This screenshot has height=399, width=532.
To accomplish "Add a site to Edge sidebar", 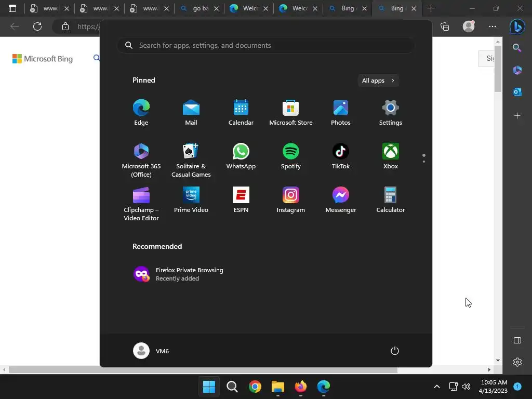I will point(517,116).
